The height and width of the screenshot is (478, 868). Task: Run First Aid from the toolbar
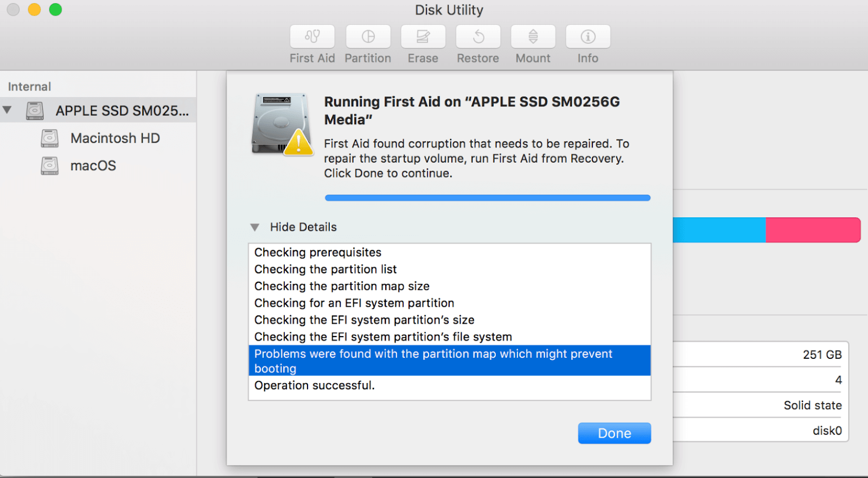pos(312,36)
